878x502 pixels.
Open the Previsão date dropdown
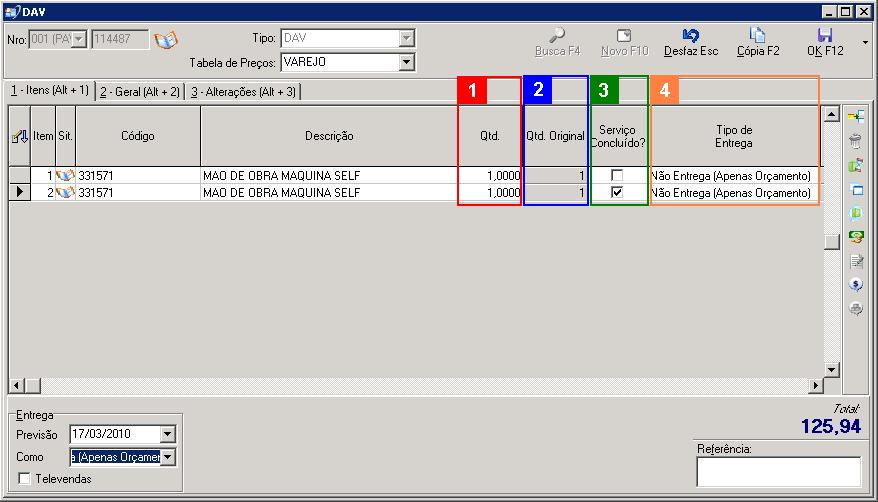click(x=167, y=434)
